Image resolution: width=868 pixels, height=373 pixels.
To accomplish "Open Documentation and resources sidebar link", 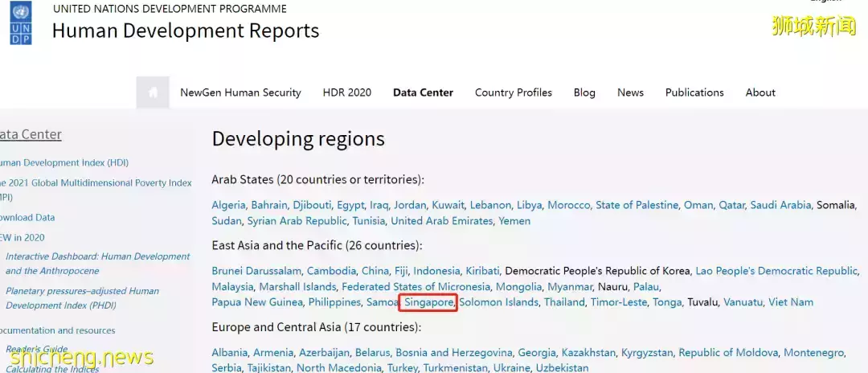I will point(58,330).
